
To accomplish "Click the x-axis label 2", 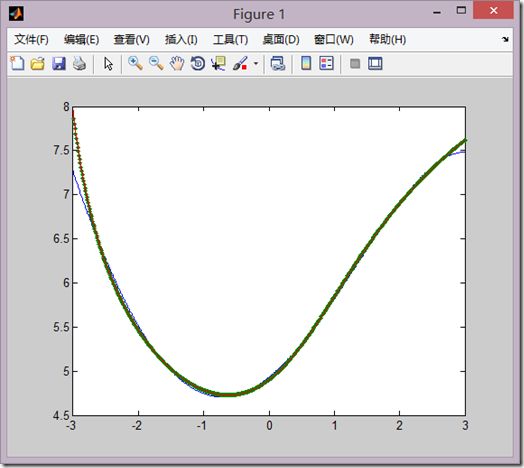I will click(399, 426).
